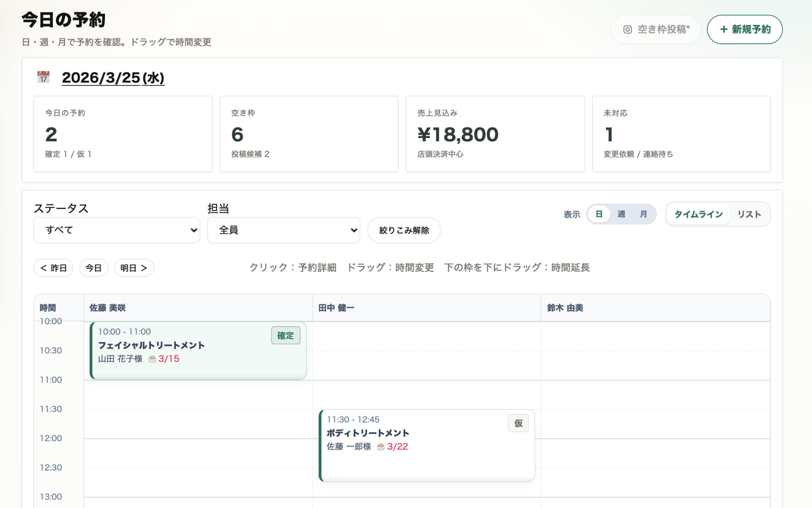812x508 pixels.
Task: Go to previous day with 昨日 button
Action: (53, 268)
